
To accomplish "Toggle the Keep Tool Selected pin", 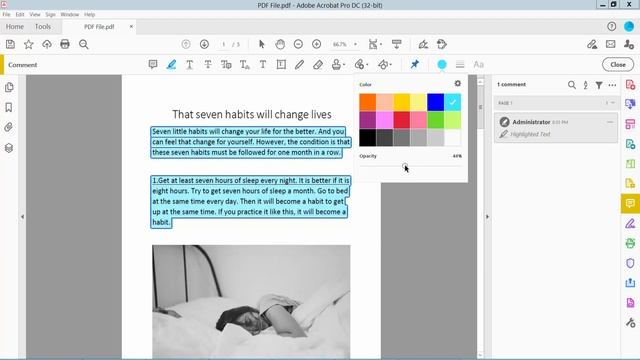I will pos(415,64).
